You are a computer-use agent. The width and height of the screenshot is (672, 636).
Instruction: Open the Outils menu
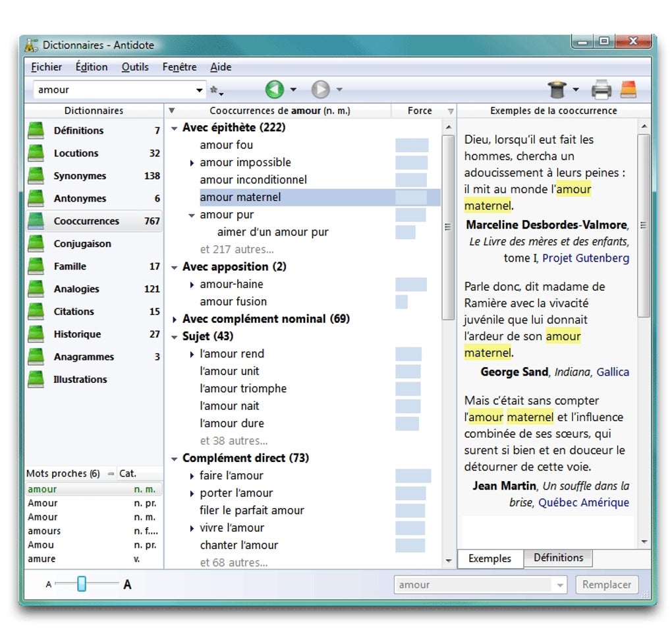coord(135,67)
